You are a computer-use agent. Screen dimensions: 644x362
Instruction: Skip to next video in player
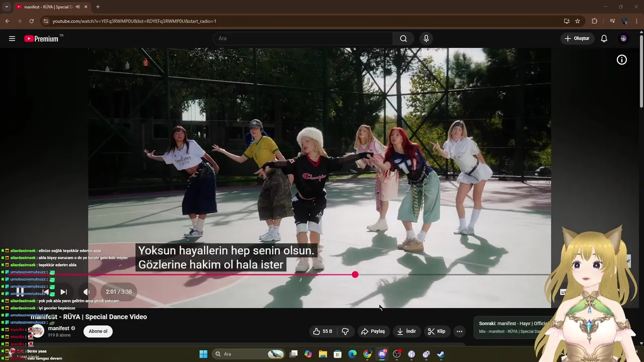64,292
